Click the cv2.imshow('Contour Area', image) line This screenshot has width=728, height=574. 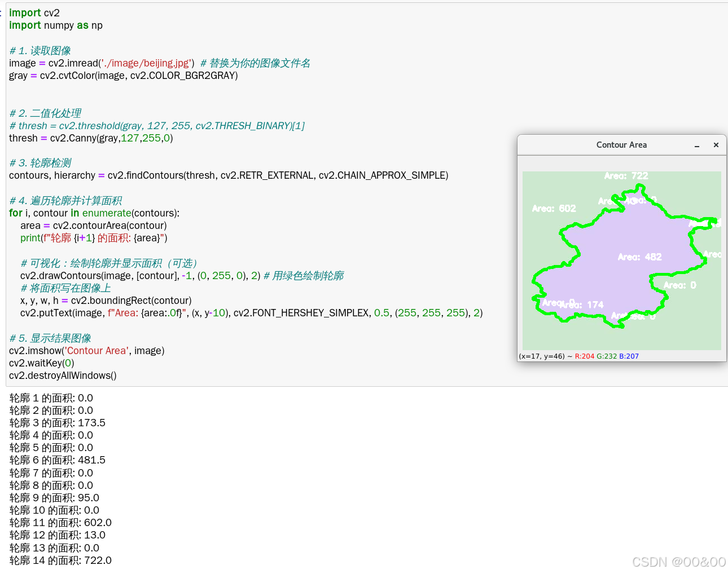click(86, 350)
